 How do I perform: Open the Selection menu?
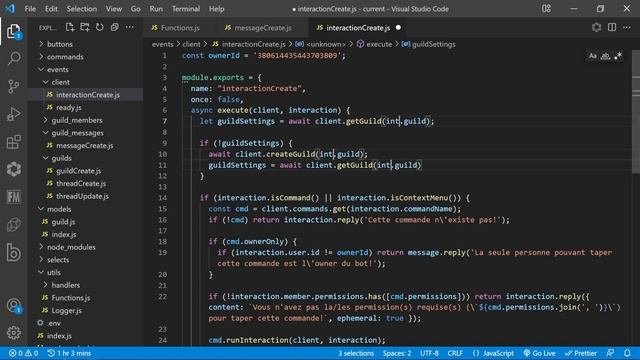point(82,9)
